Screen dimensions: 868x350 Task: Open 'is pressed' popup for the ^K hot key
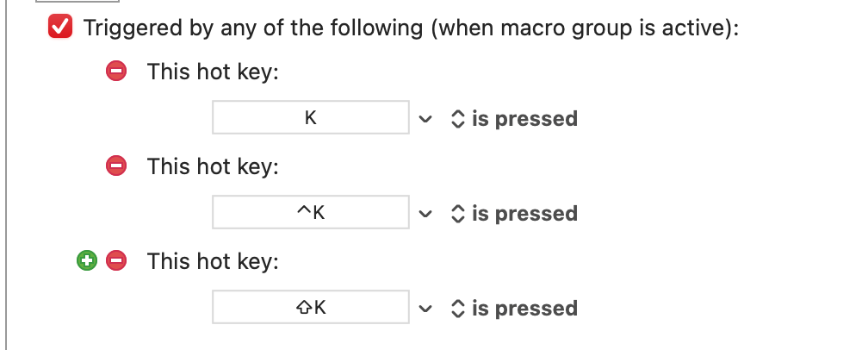pos(524,214)
